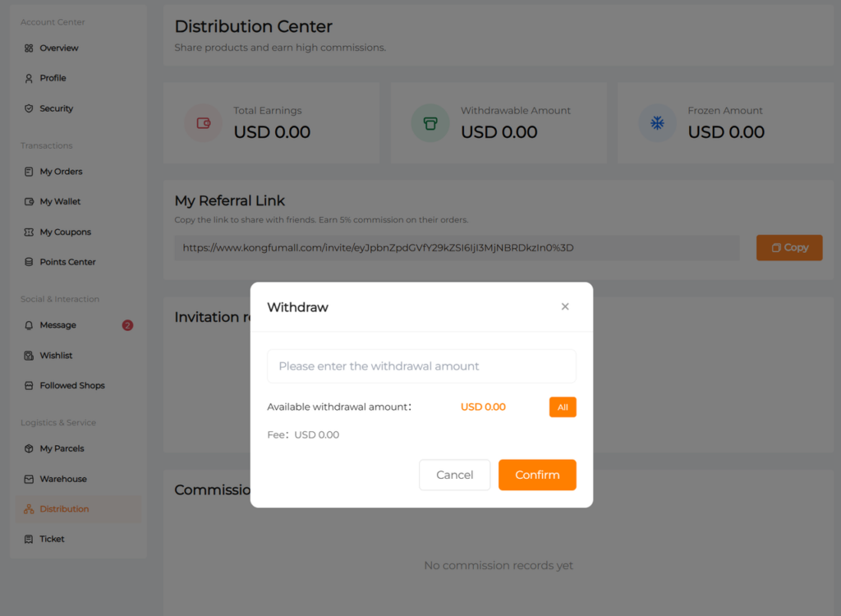The image size is (841, 616).
Task: Go to Points Center menu item
Action: point(67,262)
